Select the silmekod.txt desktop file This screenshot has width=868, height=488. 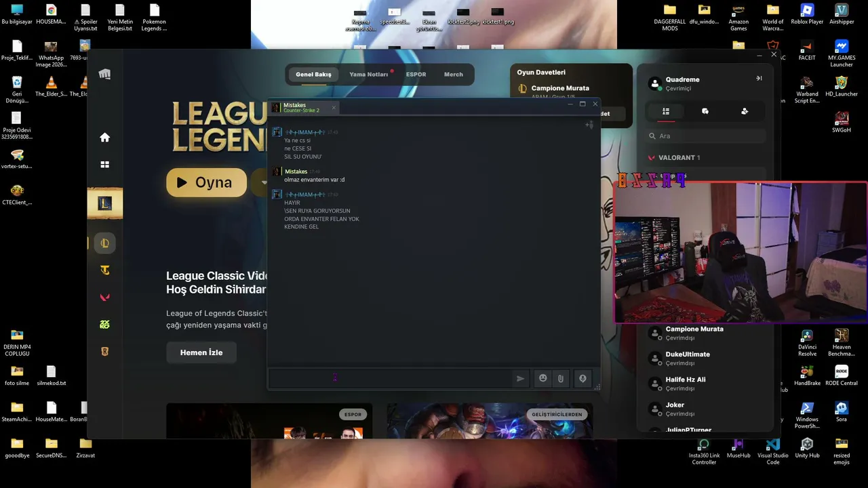point(52,376)
